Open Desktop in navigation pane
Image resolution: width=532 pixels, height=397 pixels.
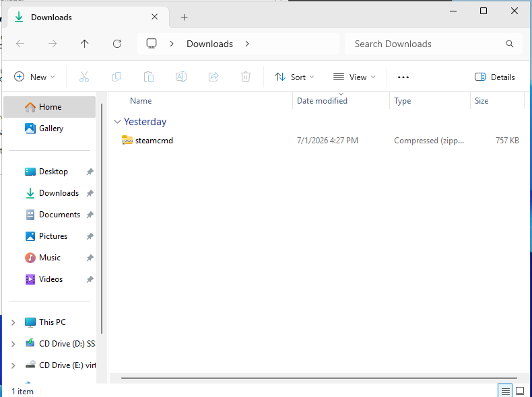click(50, 172)
